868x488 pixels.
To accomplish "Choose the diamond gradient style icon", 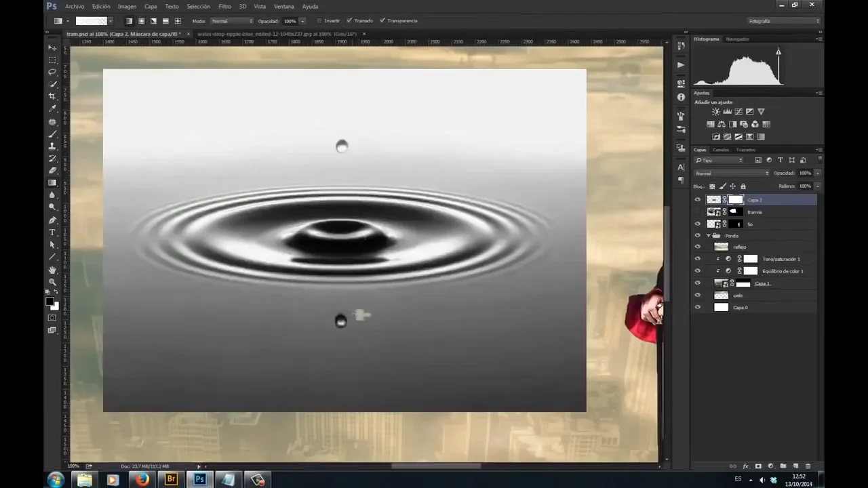I will click(x=178, y=21).
